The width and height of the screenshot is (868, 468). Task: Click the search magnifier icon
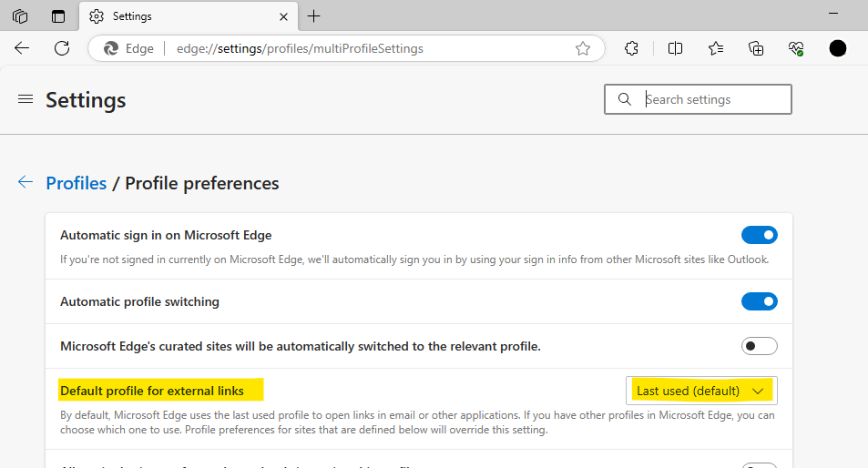point(625,99)
